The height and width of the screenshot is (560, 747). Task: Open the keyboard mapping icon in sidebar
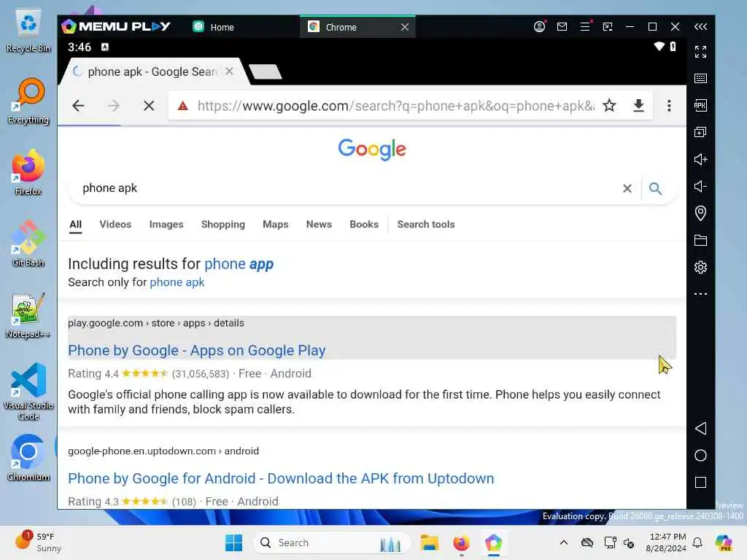700,79
